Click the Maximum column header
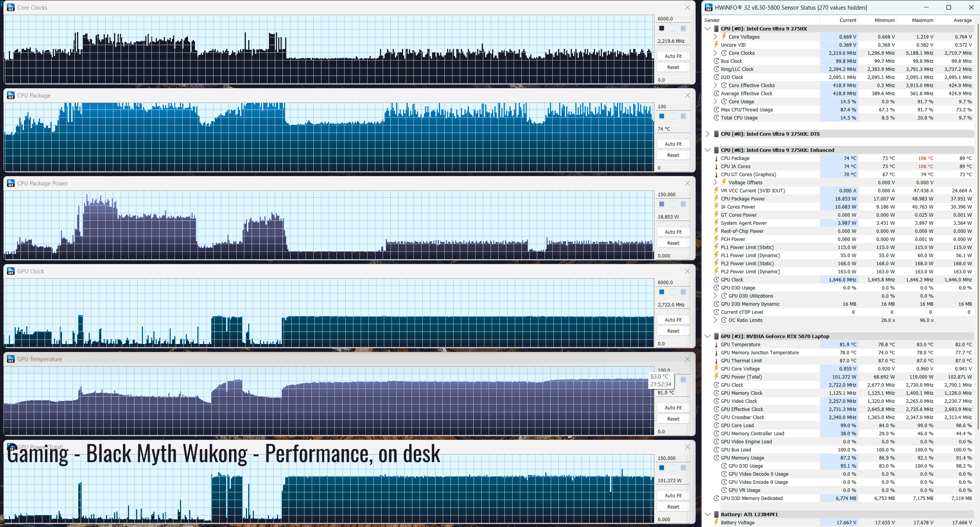Image resolution: width=980 pixels, height=527 pixels. (x=922, y=20)
